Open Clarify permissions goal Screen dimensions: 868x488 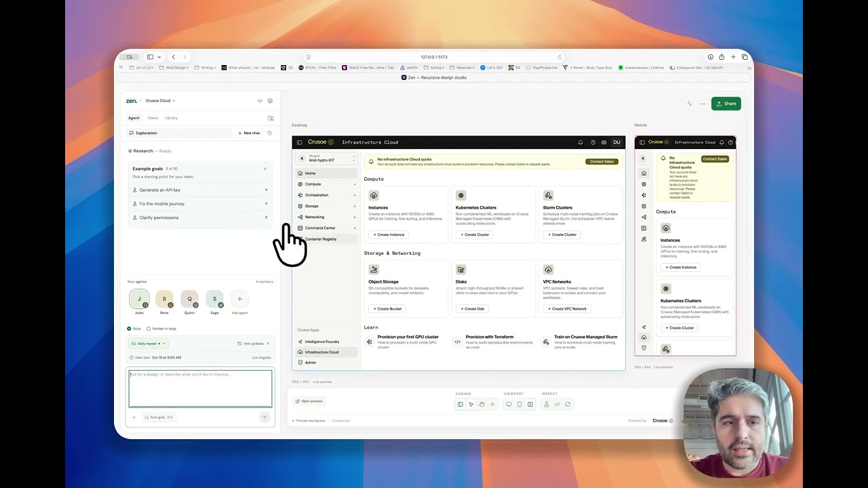pos(200,218)
